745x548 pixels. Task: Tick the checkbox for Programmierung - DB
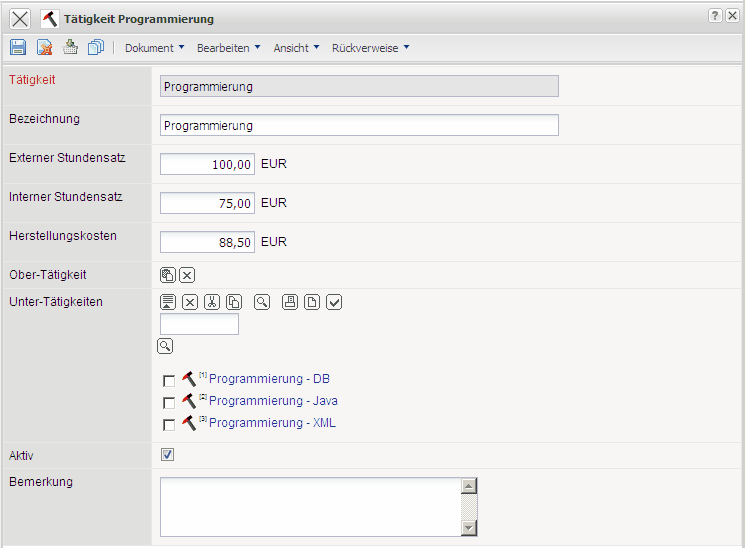[x=169, y=380]
